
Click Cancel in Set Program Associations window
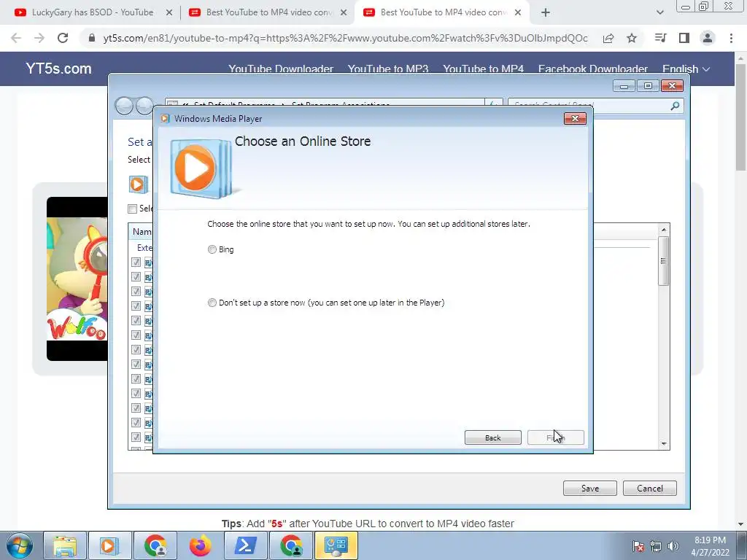[650, 488]
